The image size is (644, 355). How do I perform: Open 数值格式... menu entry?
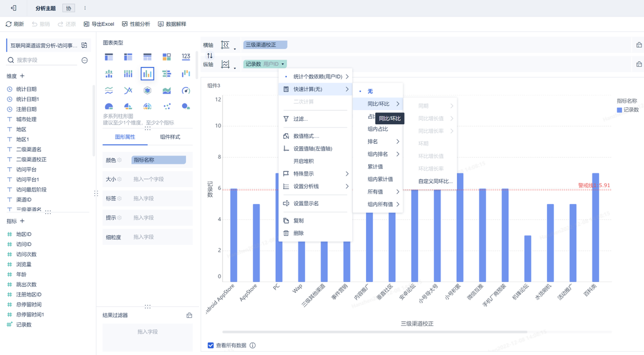(316, 136)
